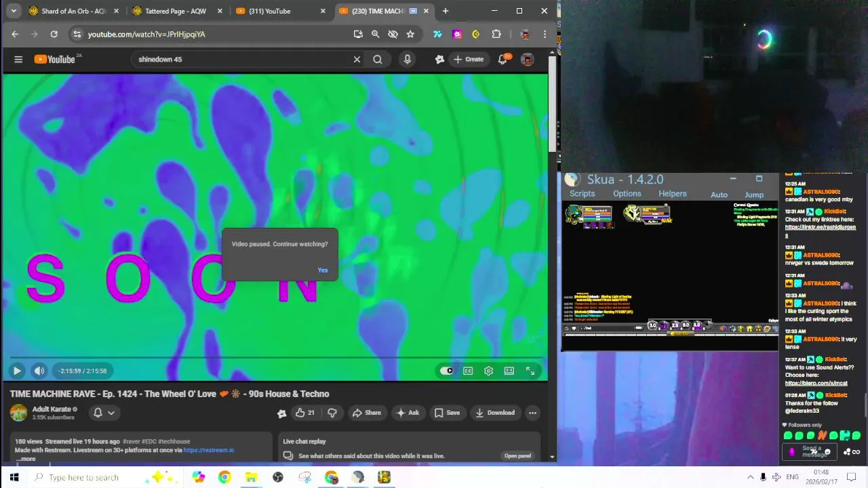868x488 pixels.
Task: Confirm 'Yes' to continue watching
Action: [x=323, y=270]
